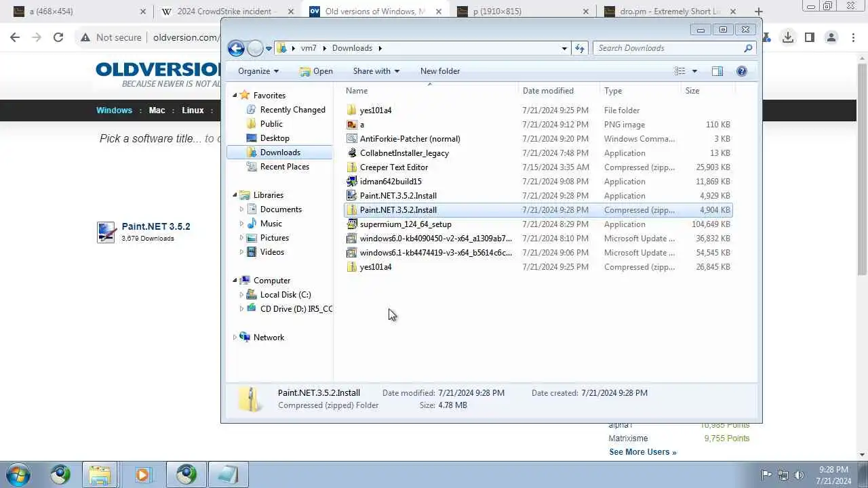Click Downloads in the address breadcrumb
Viewport: 868px width, 488px height.
point(352,48)
